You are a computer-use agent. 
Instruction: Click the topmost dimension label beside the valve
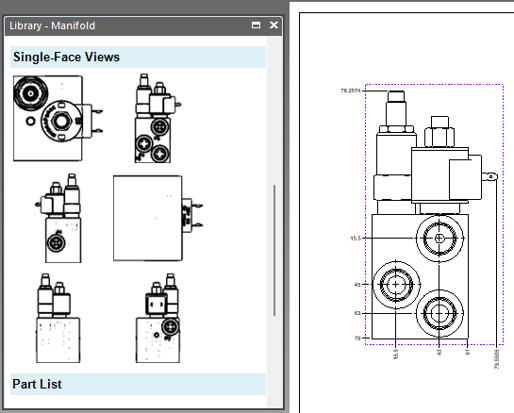(x=351, y=91)
